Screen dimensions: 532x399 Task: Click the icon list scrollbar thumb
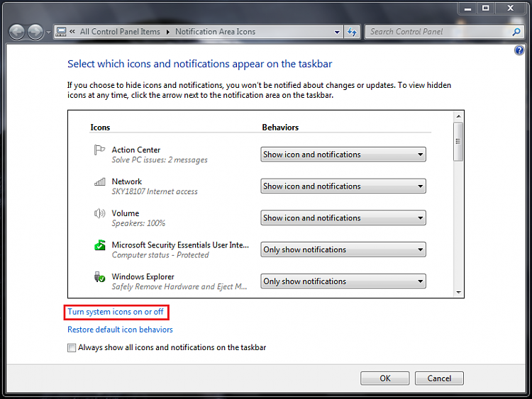click(458, 142)
